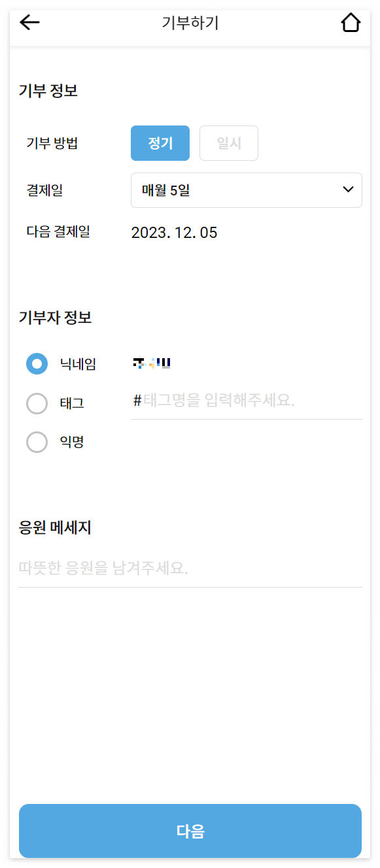Click the 기부하기 title in header
This screenshot has height=868, width=380.
point(190,23)
